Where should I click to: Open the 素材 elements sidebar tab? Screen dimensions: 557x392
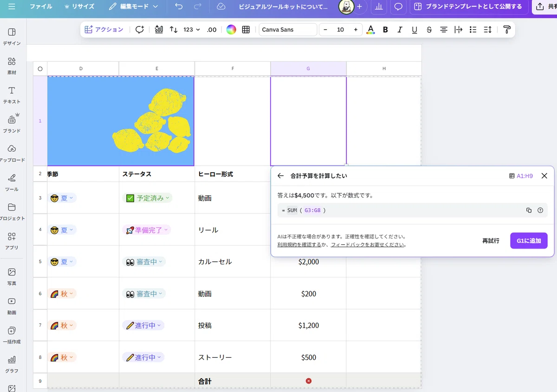coord(12,66)
